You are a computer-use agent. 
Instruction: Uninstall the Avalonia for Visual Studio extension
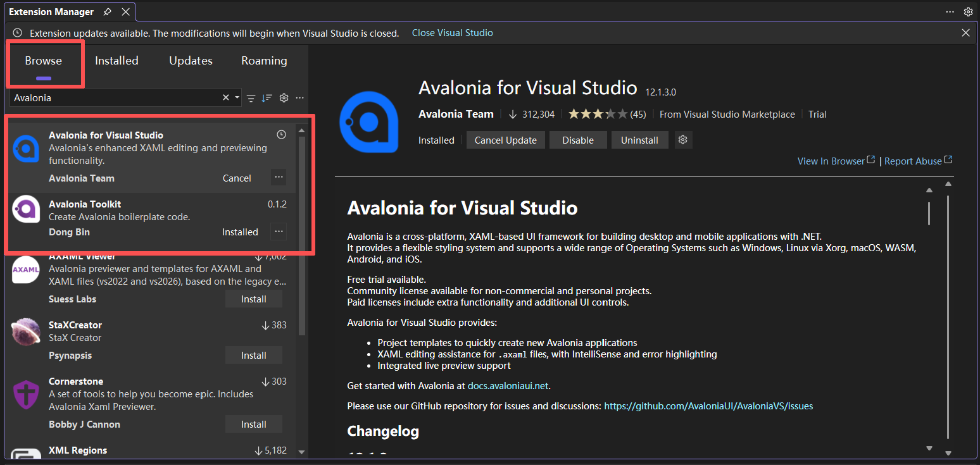point(639,140)
